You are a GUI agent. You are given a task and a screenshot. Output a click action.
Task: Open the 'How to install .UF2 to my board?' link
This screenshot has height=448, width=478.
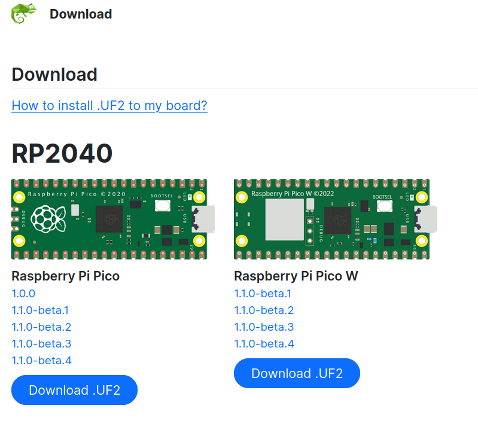[109, 106]
